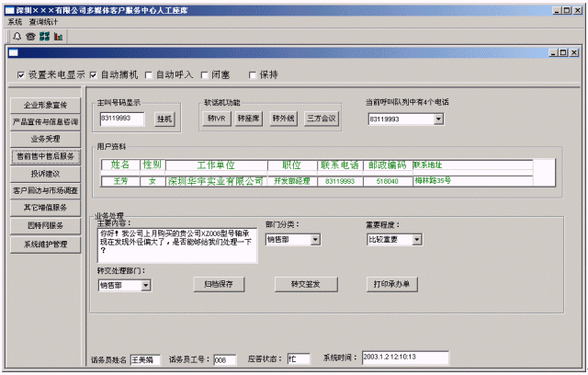Click the bar chart statistics icon

(58, 37)
